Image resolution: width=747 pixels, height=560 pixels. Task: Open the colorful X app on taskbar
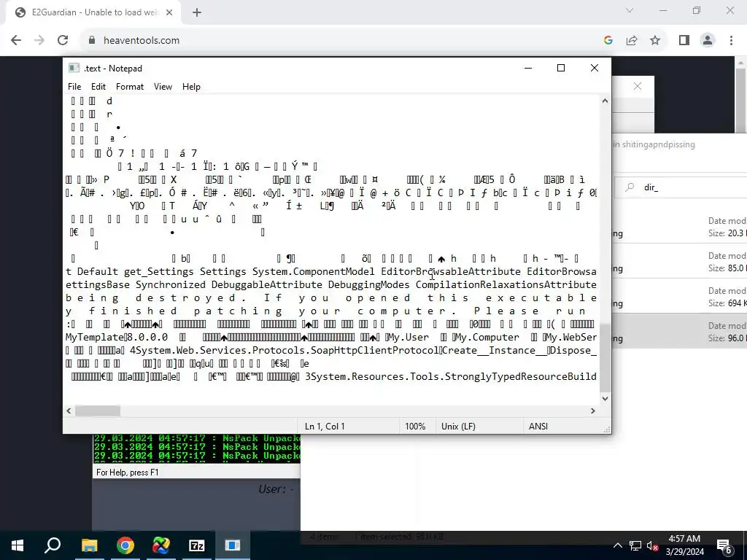pyautogui.click(x=161, y=545)
